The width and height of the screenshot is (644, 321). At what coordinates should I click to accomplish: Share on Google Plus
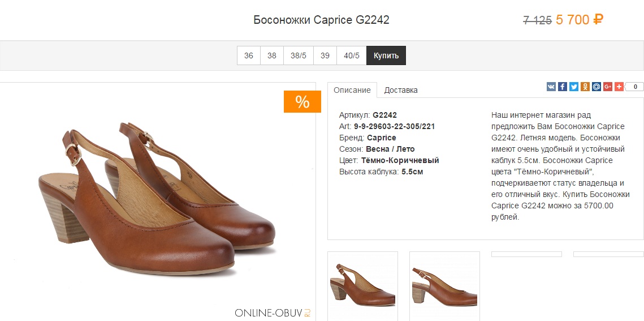[608, 87]
